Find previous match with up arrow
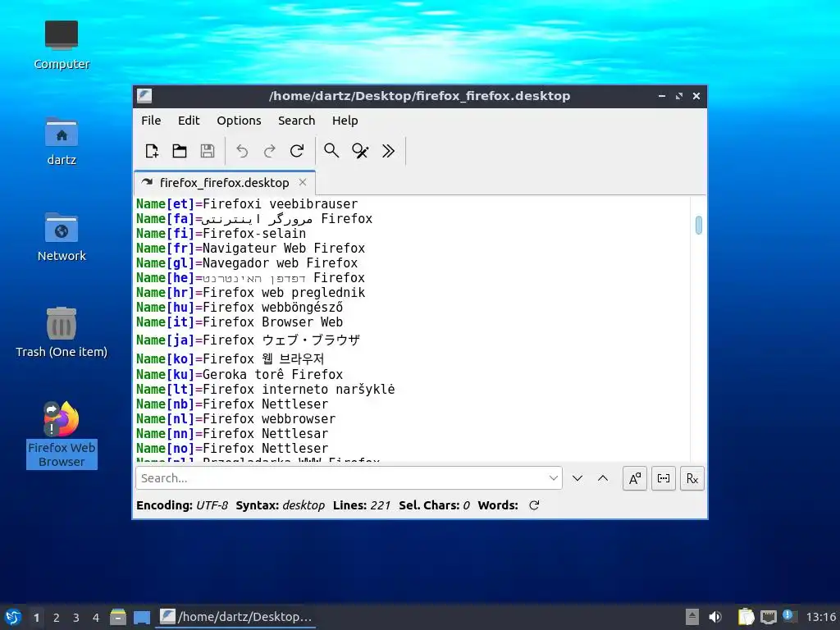The image size is (840, 630). point(603,478)
